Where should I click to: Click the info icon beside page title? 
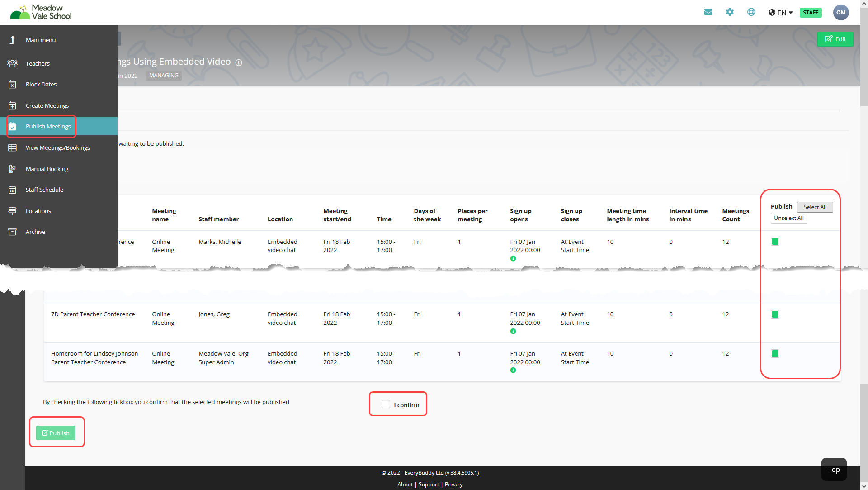(x=239, y=63)
